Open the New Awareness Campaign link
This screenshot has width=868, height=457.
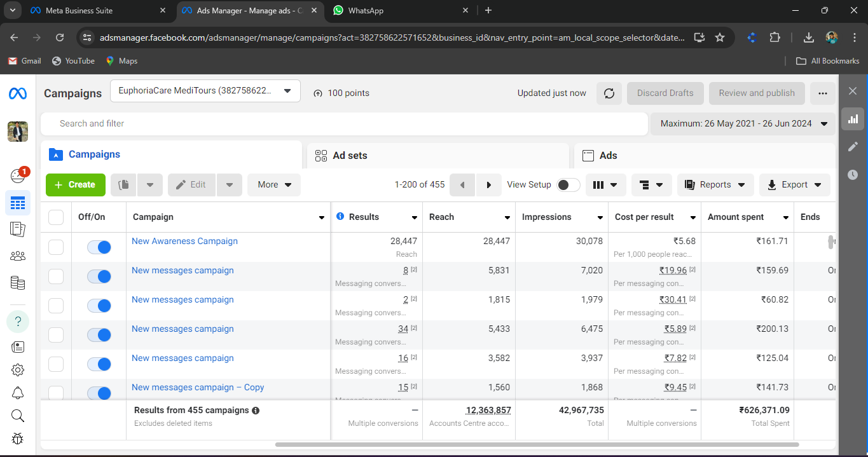[184, 242]
